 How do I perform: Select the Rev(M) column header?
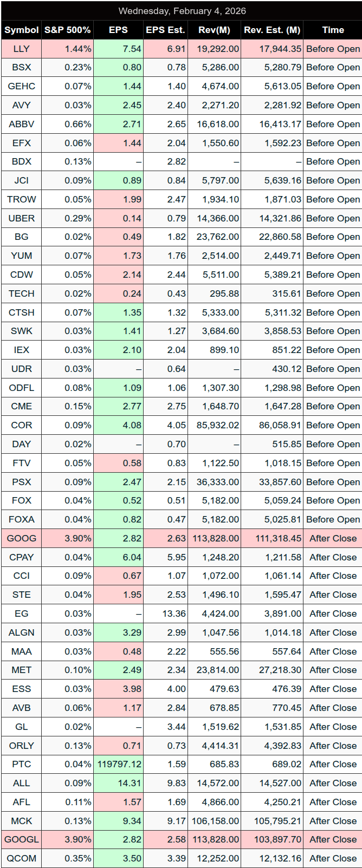pyautogui.click(x=215, y=30)
